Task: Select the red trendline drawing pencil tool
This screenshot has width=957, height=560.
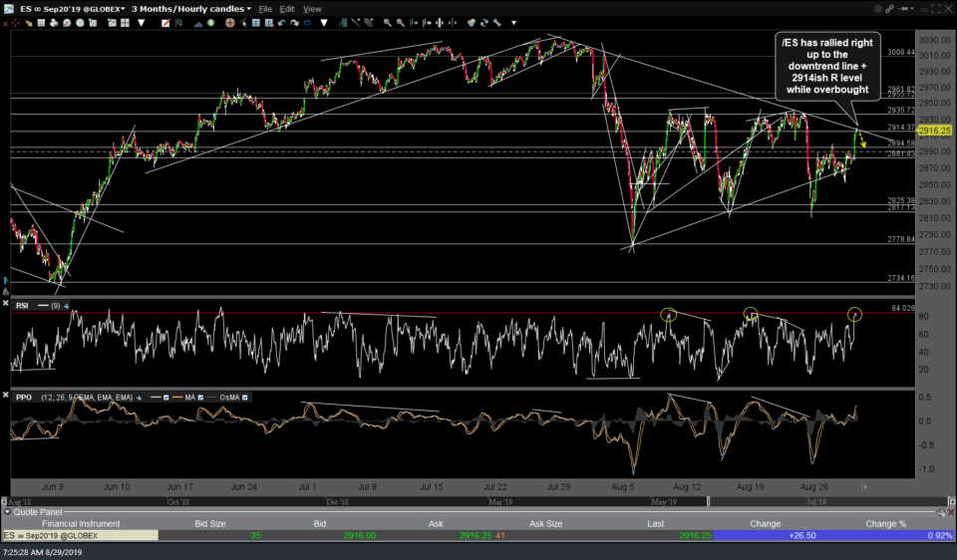Action: pyautogui.click(x=165, y=23)
